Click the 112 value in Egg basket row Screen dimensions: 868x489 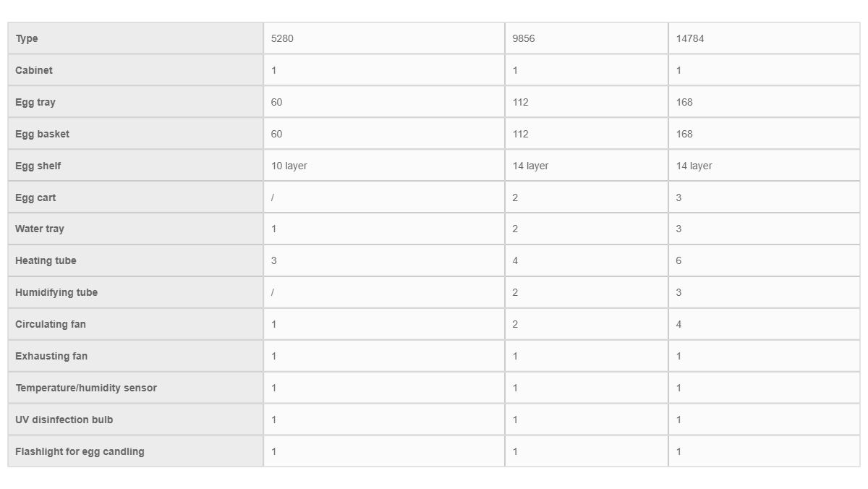point(520,134)
